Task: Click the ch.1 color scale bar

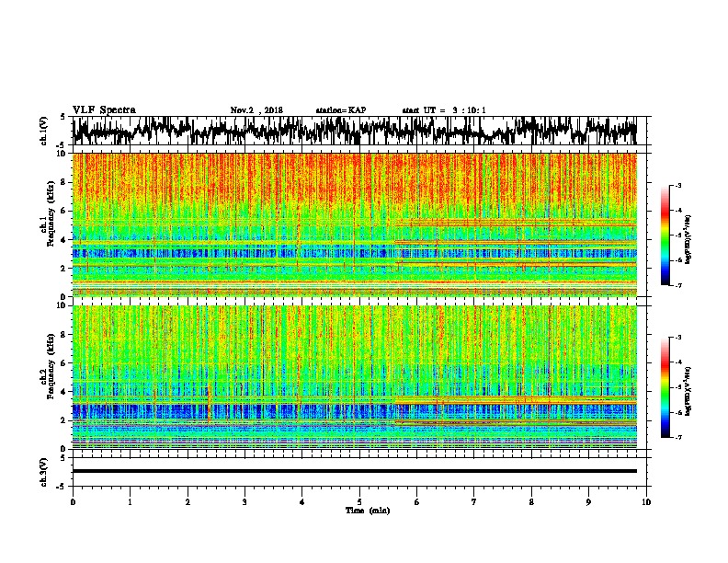Action: 665,236
